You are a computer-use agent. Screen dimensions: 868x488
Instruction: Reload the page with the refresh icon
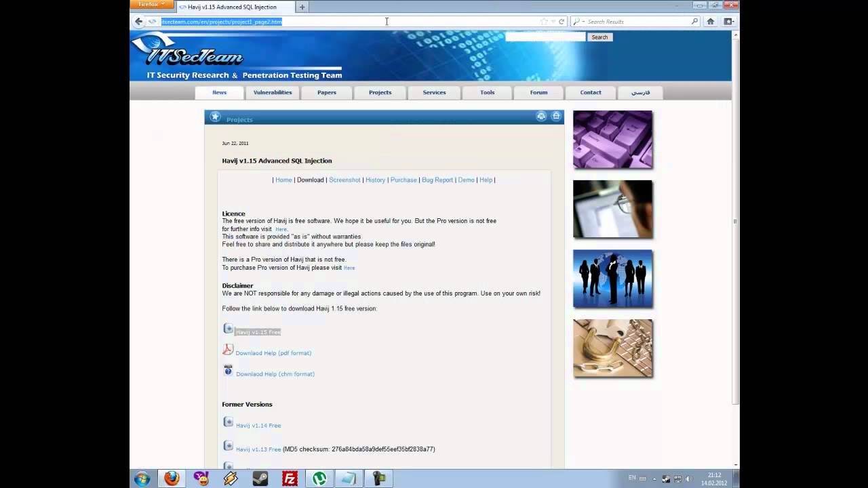pyautogui.click(x=561, y=22)
